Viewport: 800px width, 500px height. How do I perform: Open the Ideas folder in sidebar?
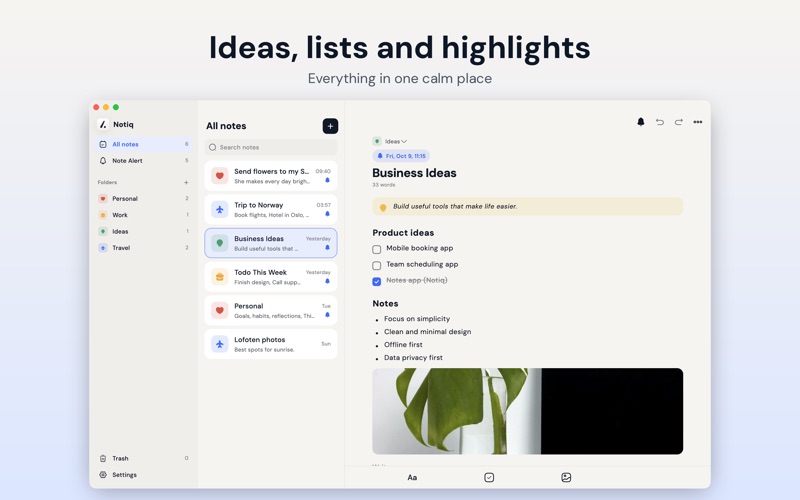coord(143,231)
